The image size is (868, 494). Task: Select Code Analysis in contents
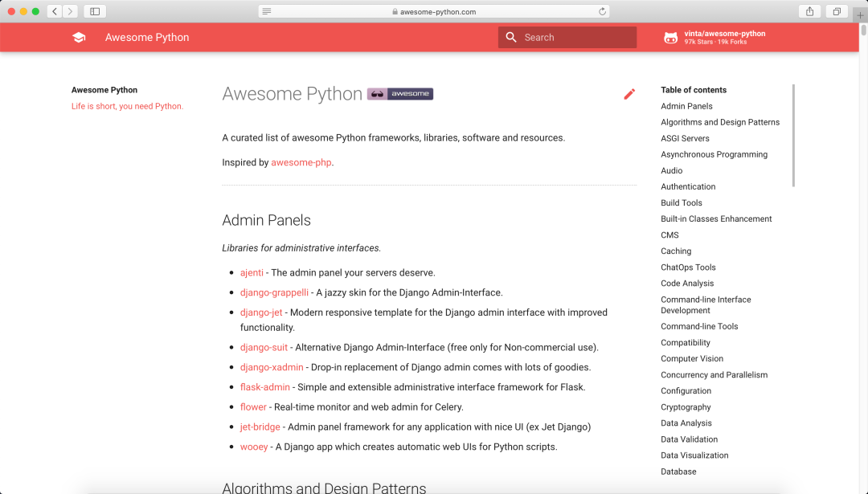687,283
